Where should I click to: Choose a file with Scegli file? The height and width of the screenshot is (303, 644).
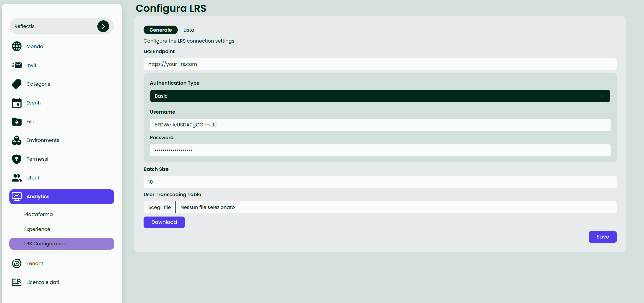pyautogui.click(x=159, y=207)
